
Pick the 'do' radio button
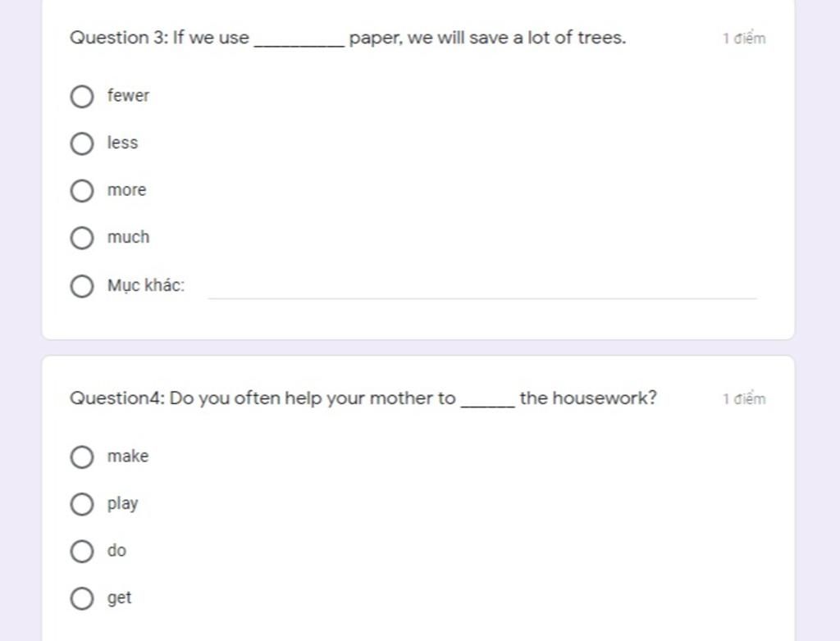click(x=82, y=551)
